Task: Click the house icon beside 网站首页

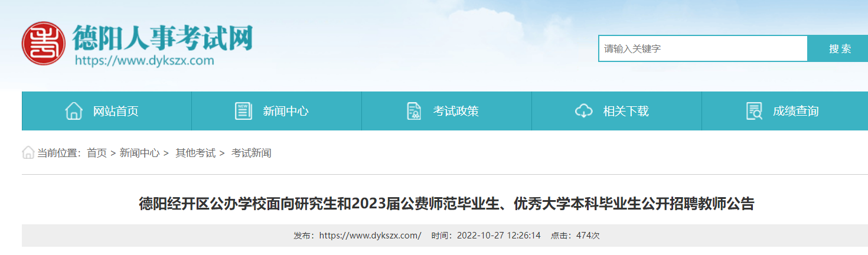Action: point(74,111)
